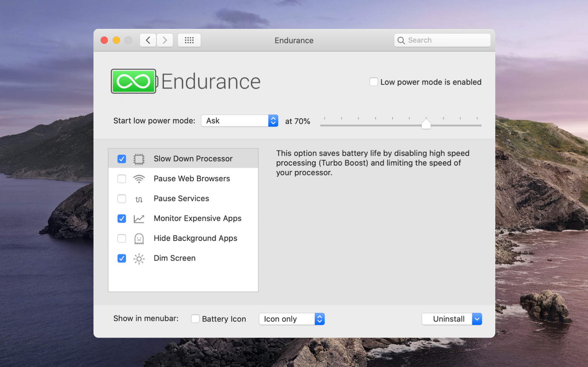Go back with the left arrow button
The width and height of the screenshot is (588, 367).
click(x=148, y=40)
